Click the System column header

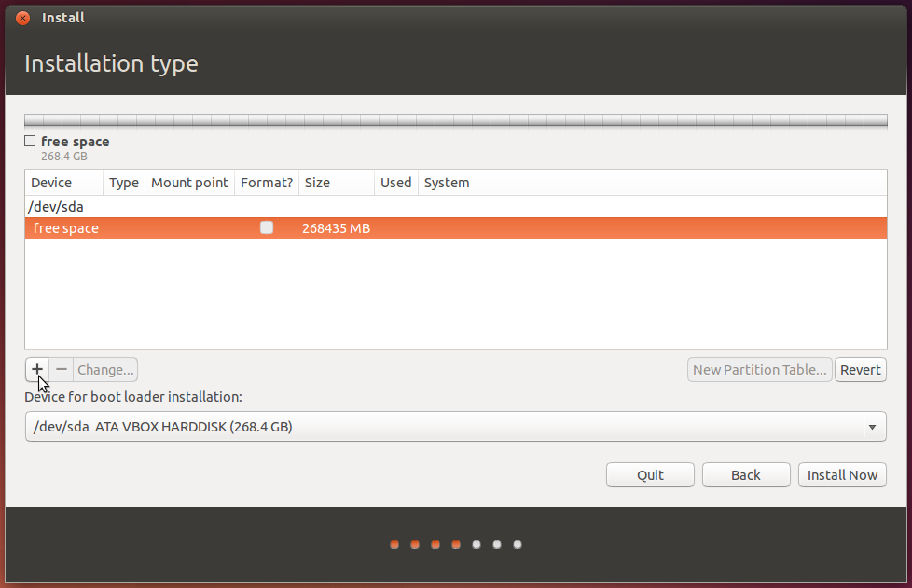(447, 183)
